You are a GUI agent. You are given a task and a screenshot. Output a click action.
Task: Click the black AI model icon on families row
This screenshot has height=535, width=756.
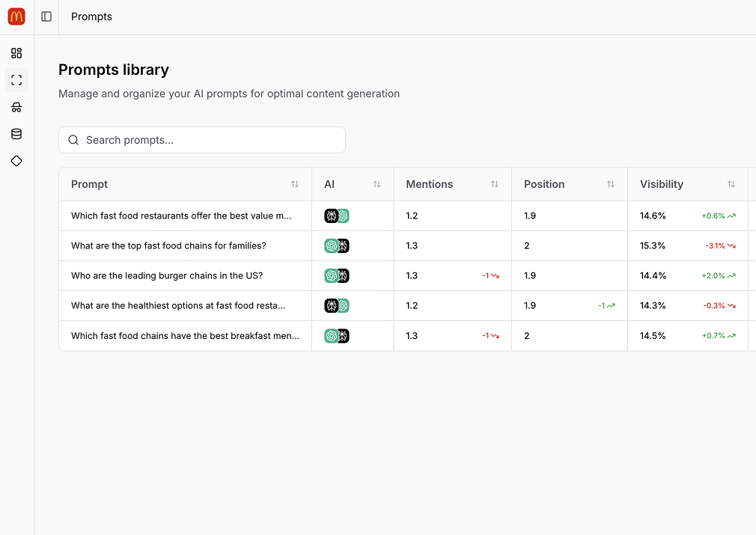[x=342, y=245]
